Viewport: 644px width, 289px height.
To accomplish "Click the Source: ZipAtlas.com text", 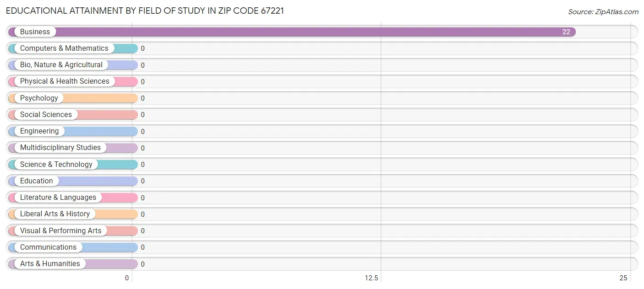I will [603, 12].
